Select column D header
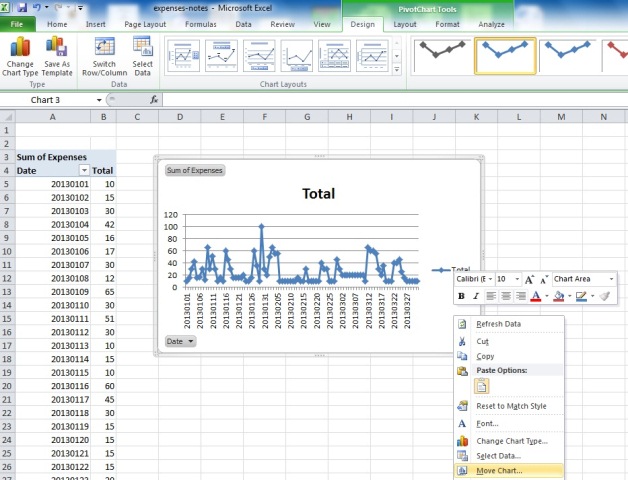 [x=180, y=117]
